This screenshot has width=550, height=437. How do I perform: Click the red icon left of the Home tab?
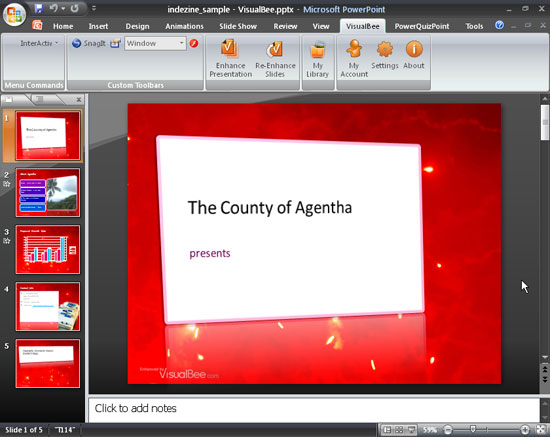pos(37,25)
